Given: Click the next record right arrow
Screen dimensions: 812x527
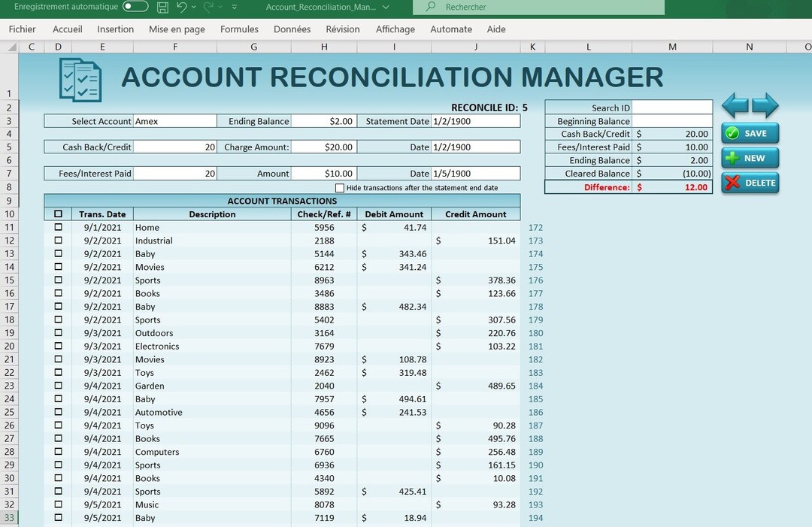Looking at the screenshot, I should tap(765, 105).
